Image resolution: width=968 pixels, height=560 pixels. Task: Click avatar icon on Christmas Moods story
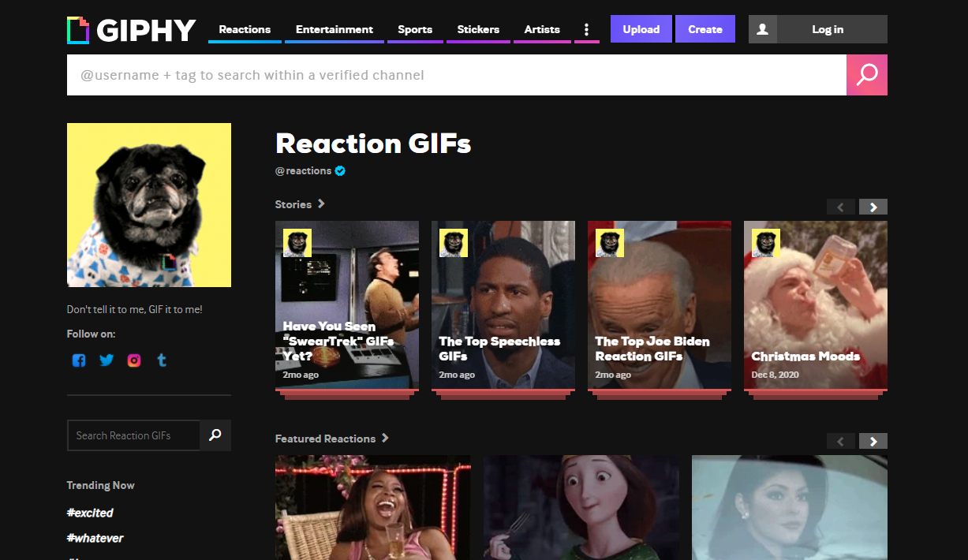pos(766,243)
